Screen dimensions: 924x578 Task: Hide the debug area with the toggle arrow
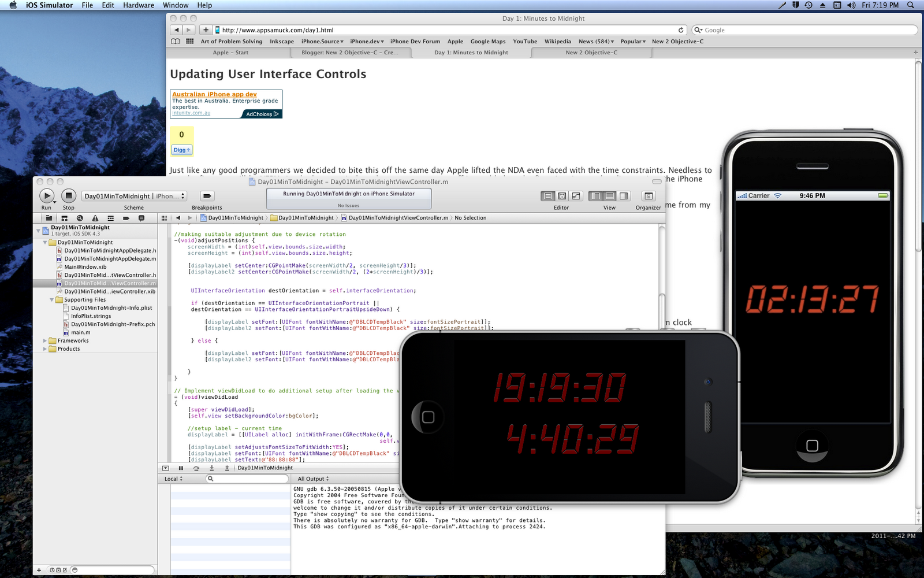[x=166, y=468]
